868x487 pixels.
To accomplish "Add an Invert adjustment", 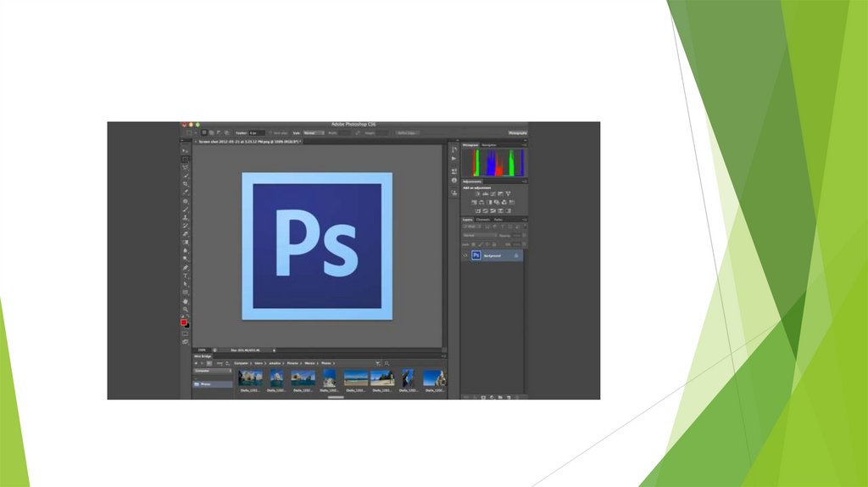I will coord(478,210).
